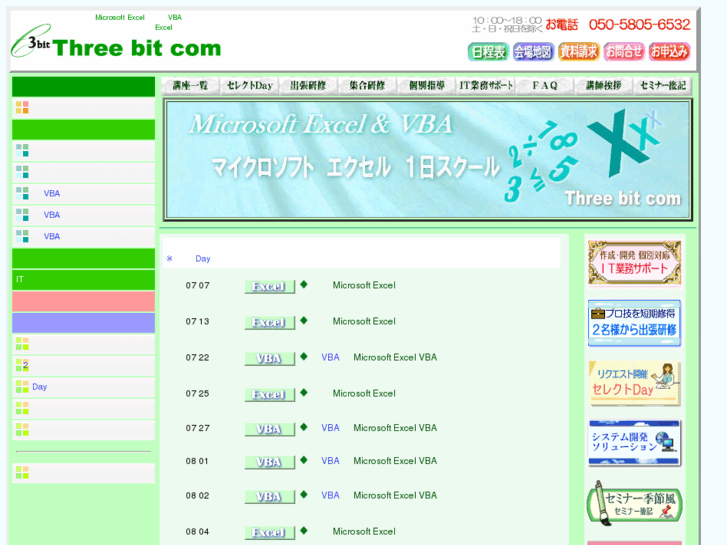Click the pink bar in the left sidebar
The width and height of the screenshot is (727, 545).
[x=83, y=301]
